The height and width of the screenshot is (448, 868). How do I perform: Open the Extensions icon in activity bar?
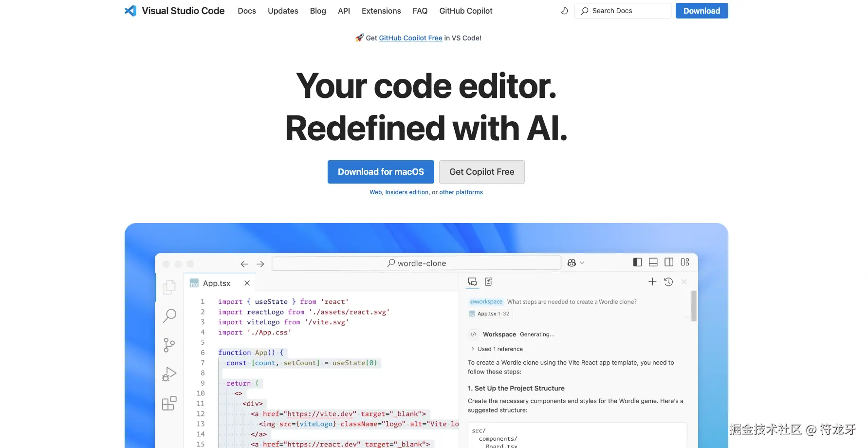click(169, 403)
